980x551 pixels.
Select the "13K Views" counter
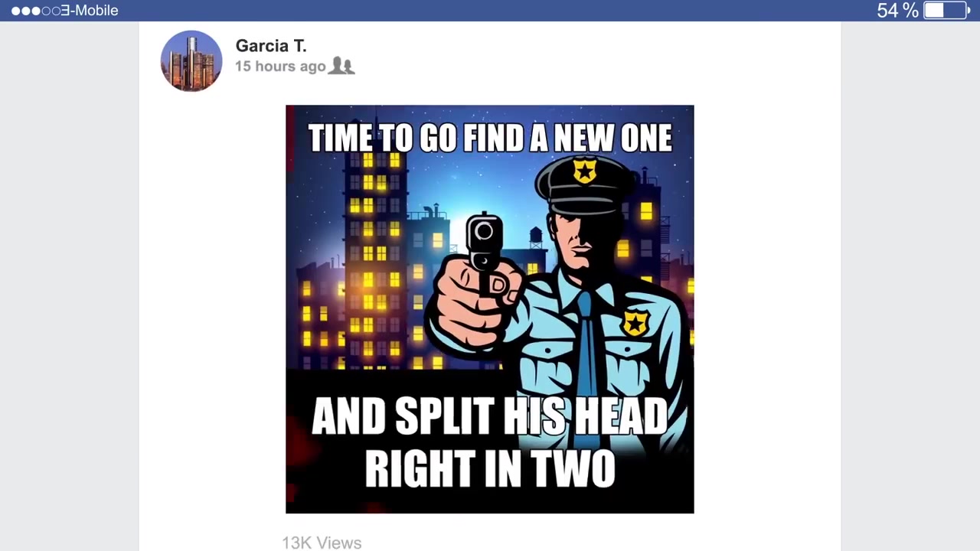tap(322, 543)
